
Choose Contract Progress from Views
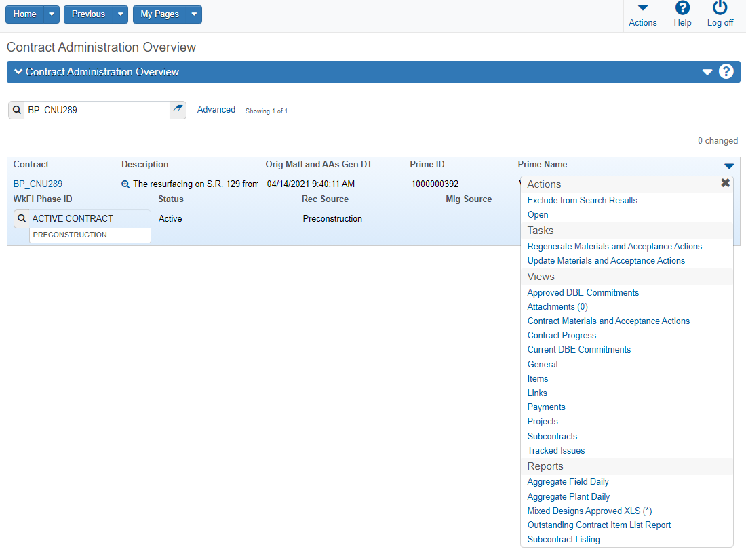[x=562, y=336]
